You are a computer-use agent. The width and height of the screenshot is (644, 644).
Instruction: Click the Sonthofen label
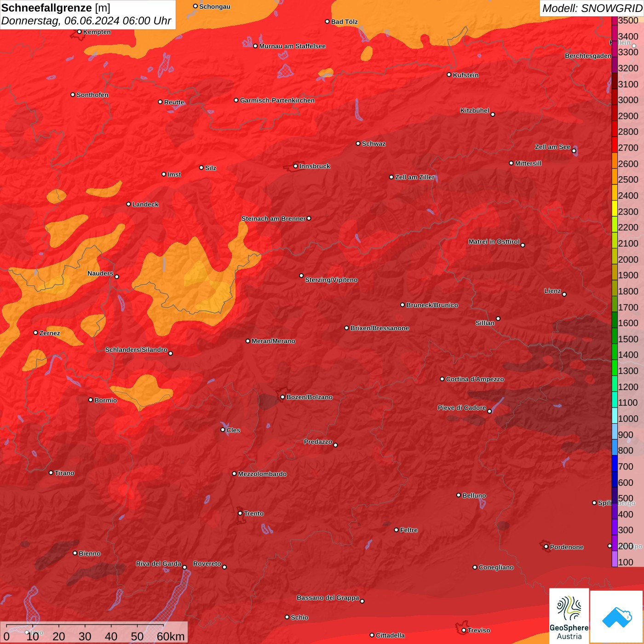click(x=92, y=95)
